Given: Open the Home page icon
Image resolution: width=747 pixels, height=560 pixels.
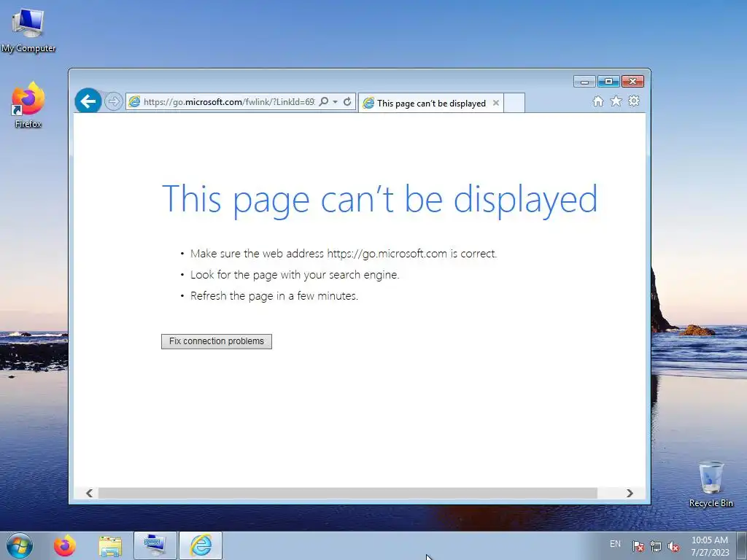Looking at the screenshot, I should click(x=598, y=101).
